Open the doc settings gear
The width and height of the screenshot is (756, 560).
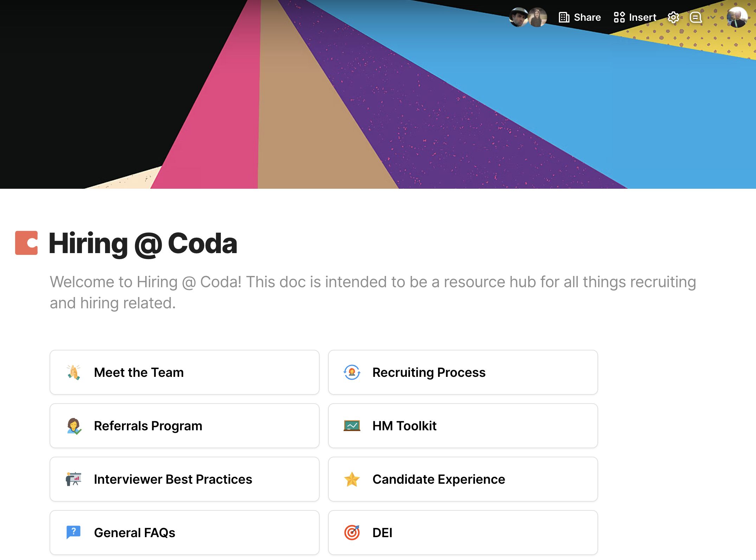pos(673,17)
